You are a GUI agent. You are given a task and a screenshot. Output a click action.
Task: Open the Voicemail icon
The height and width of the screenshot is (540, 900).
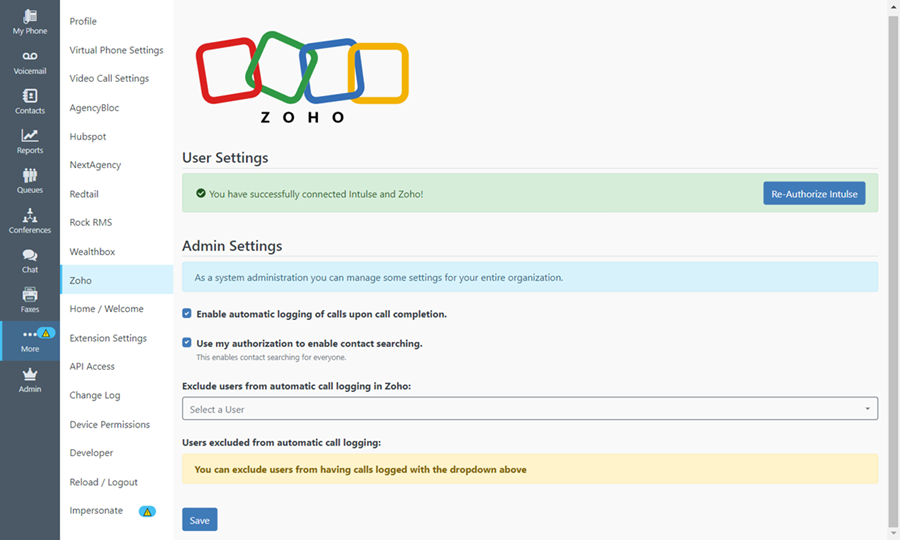tap(30, 56)
